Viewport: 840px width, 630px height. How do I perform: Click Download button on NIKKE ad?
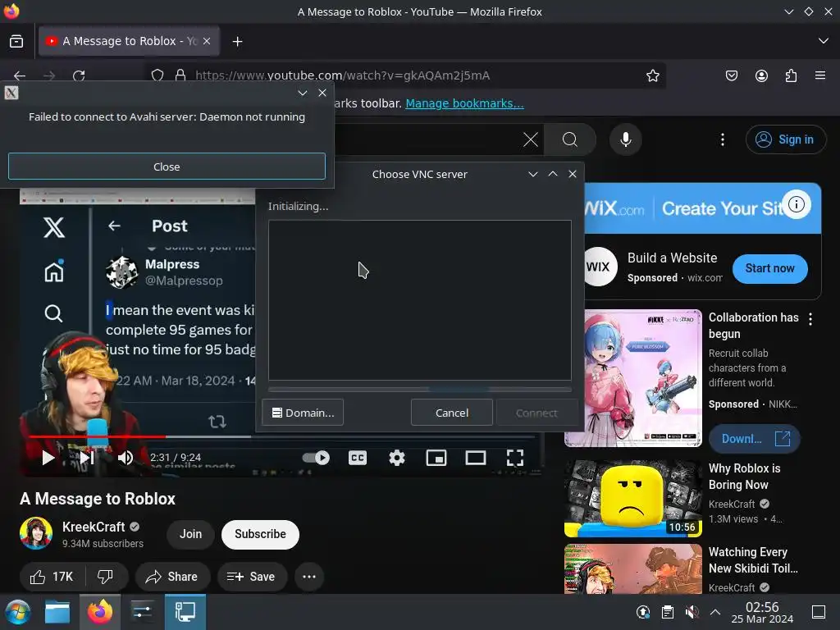(755, 439)
